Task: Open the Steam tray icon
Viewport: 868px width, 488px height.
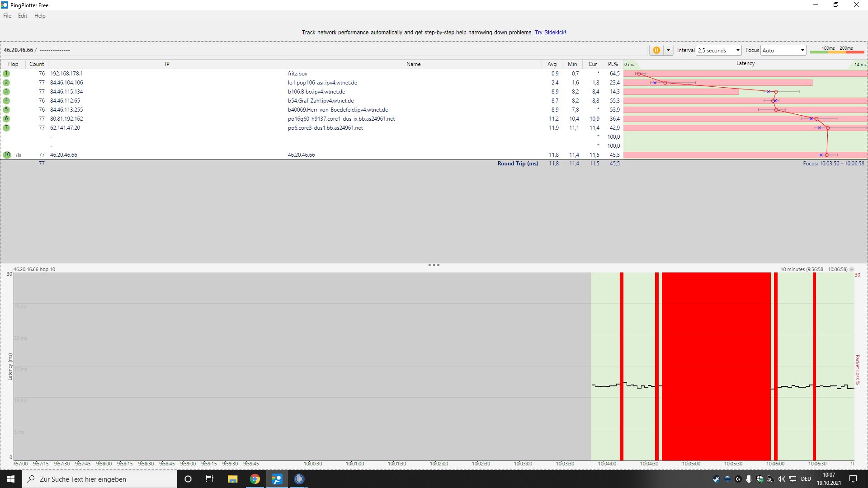Action: coord(716,479)
